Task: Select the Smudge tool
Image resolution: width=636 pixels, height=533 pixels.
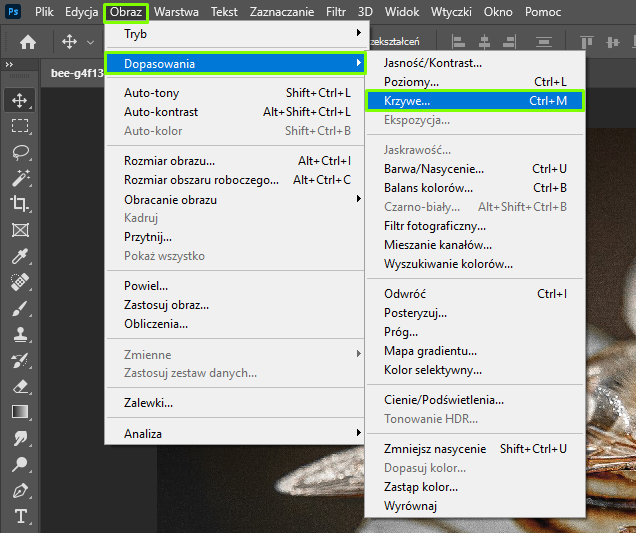Action: [20, 438]
